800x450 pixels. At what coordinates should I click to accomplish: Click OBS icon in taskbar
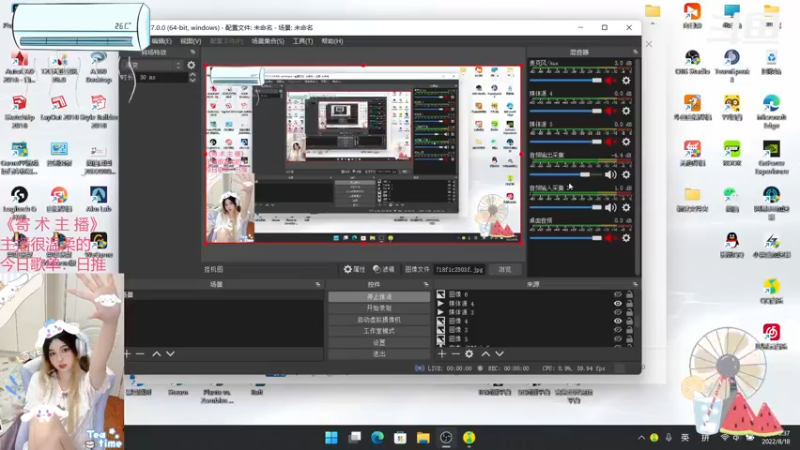[446, 438]
